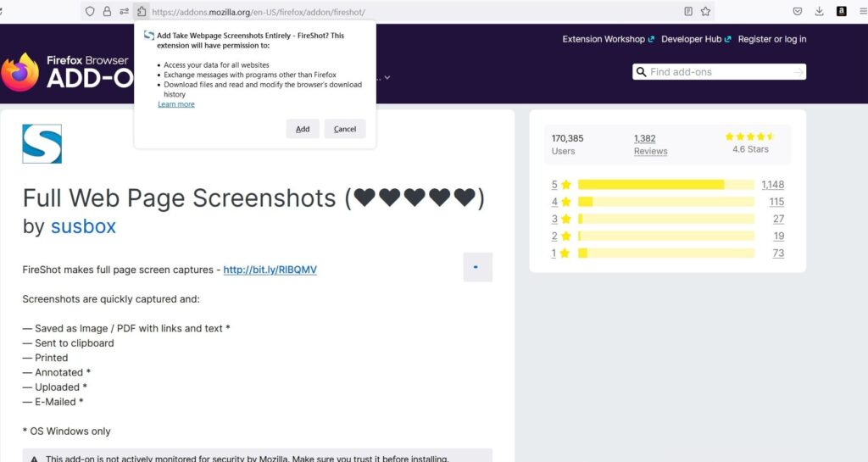Click the extension install puzzle icon in address bar
868x462 pixels.
click(x=142, y=11)
